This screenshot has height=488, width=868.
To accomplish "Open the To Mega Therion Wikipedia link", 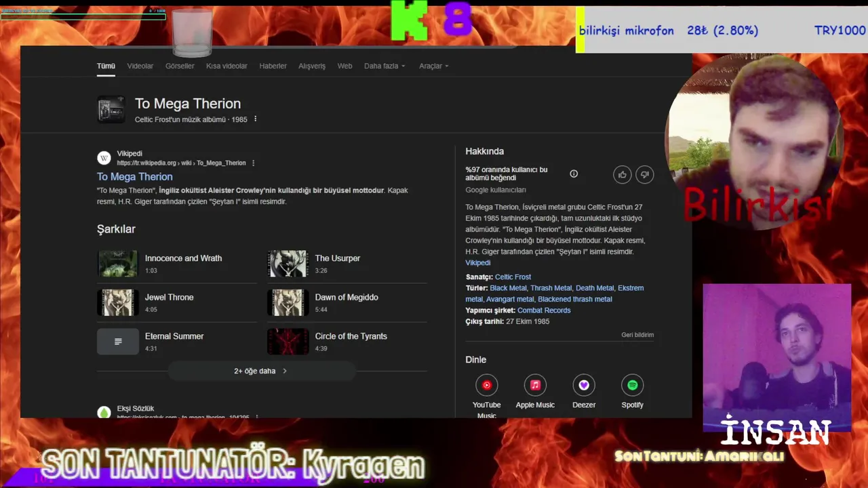I will point(134,176).
